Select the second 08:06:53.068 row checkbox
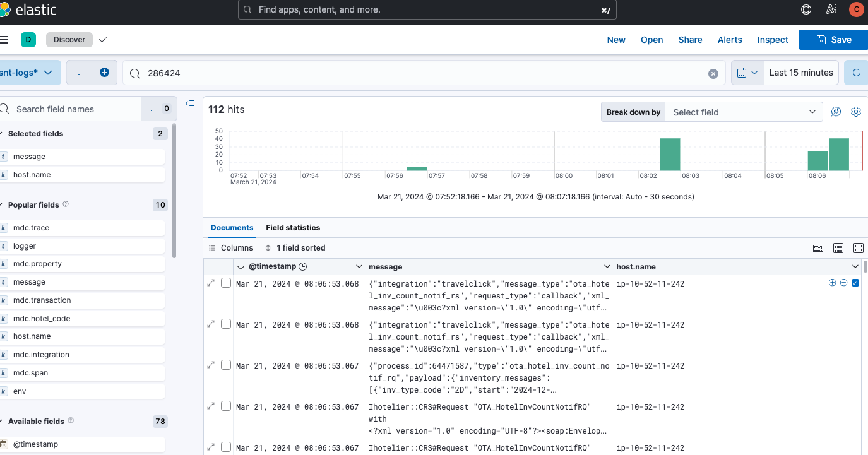The image size is (868, 455). click(x=226, y=324)
